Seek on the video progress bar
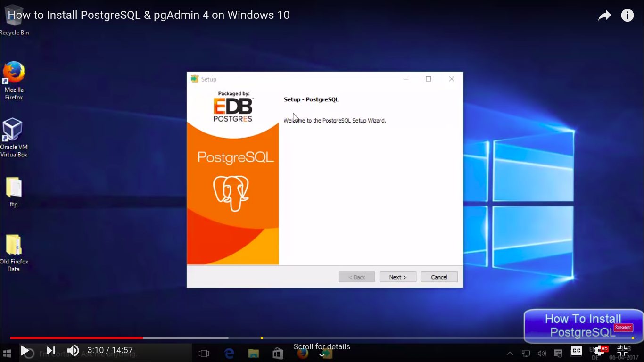The width and height of the screenshot is (644, 362). click(x=322, y=338)
